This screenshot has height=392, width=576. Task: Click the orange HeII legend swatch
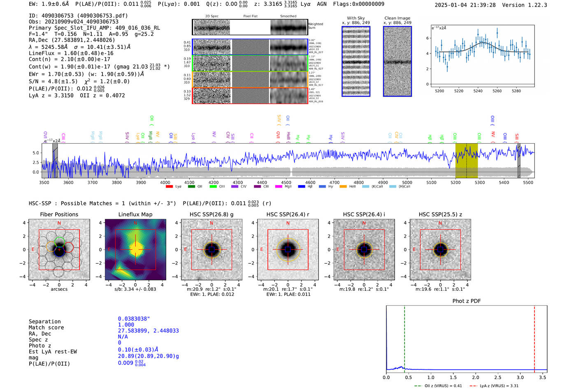pos(343,187)
